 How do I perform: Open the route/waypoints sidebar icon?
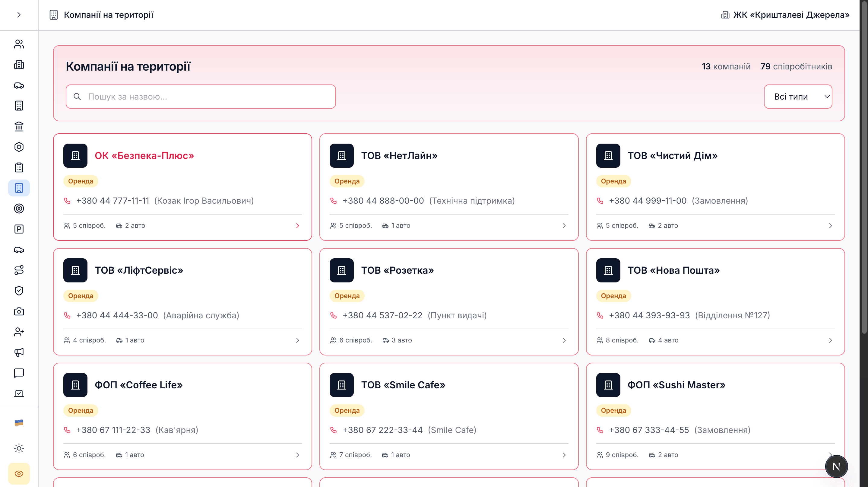click(19, 270)
